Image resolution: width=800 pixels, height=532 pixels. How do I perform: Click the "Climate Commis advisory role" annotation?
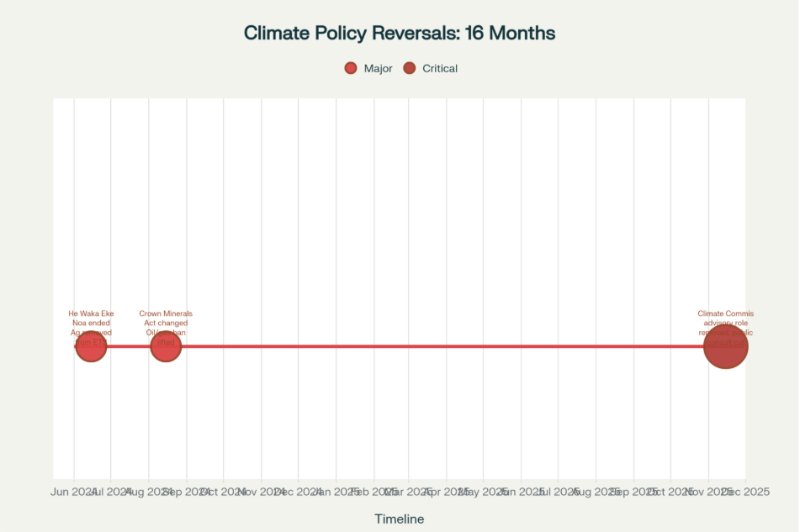pos(725,319)
